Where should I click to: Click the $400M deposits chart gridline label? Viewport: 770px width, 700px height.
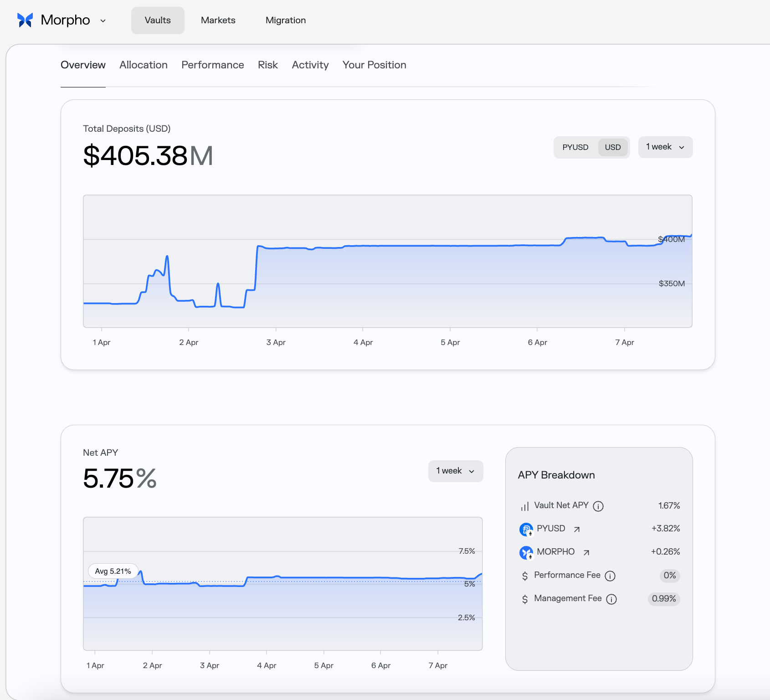(672, 239)
